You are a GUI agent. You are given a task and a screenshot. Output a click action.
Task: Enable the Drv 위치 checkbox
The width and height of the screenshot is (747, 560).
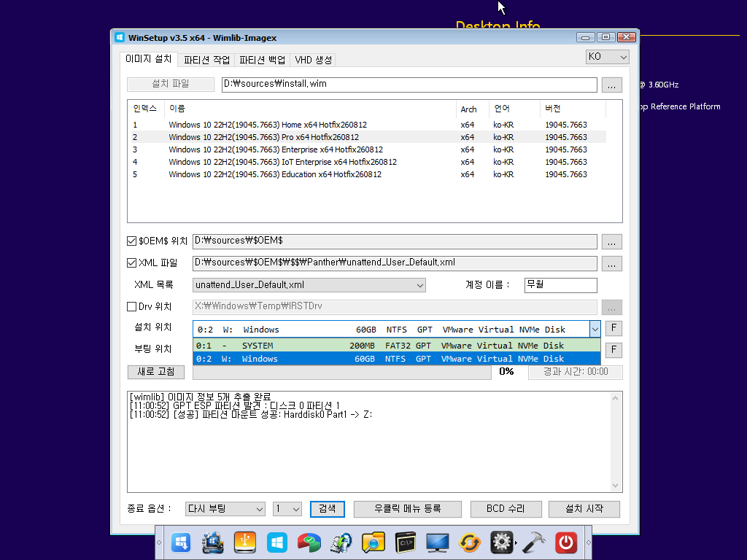point(131,307)
